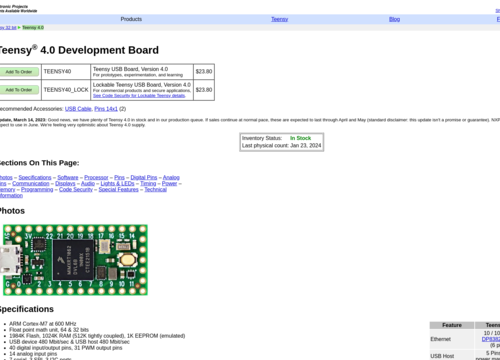Open the Code Security for Lockable Teensy link
Viewport: 500px width, 360px height.
click(139, 96)
